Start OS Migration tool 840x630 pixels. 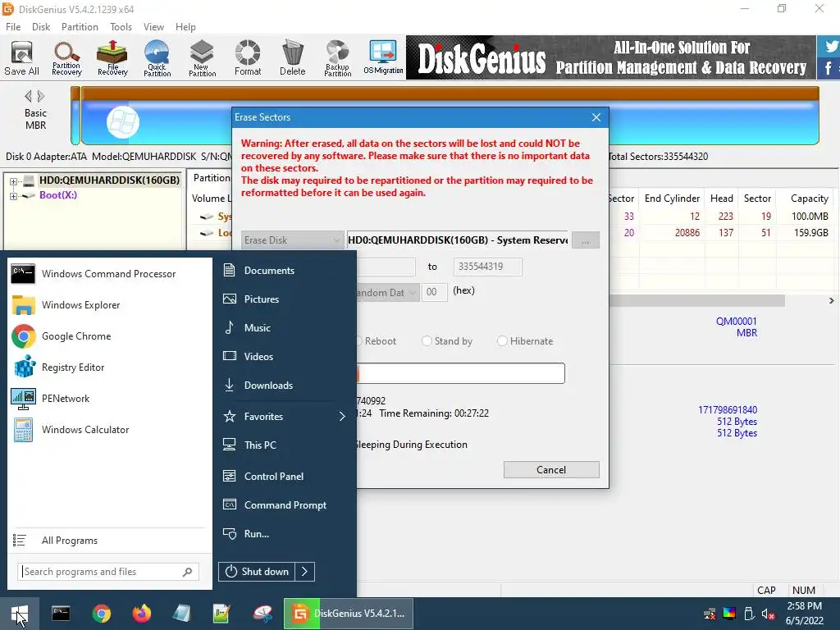click(383, 58)
